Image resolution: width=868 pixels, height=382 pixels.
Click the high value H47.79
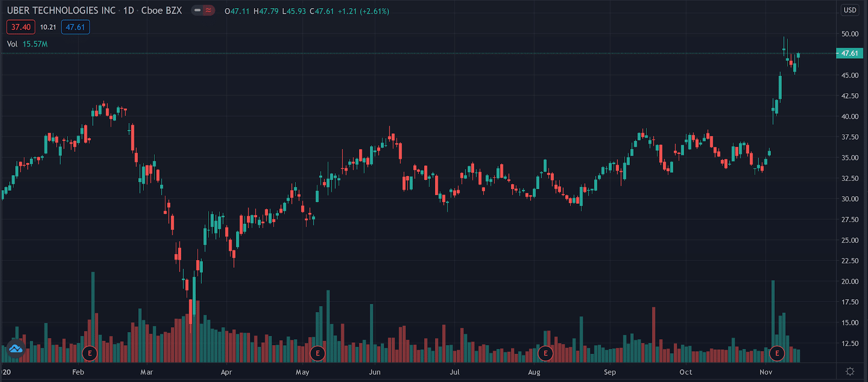pos(266,11)
